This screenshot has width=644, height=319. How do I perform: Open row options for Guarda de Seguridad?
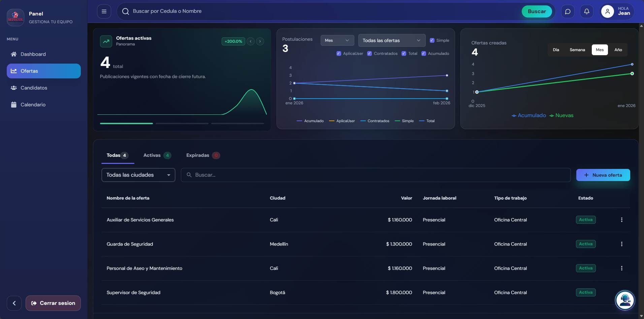pyautogui.click(x=621, y=244)
